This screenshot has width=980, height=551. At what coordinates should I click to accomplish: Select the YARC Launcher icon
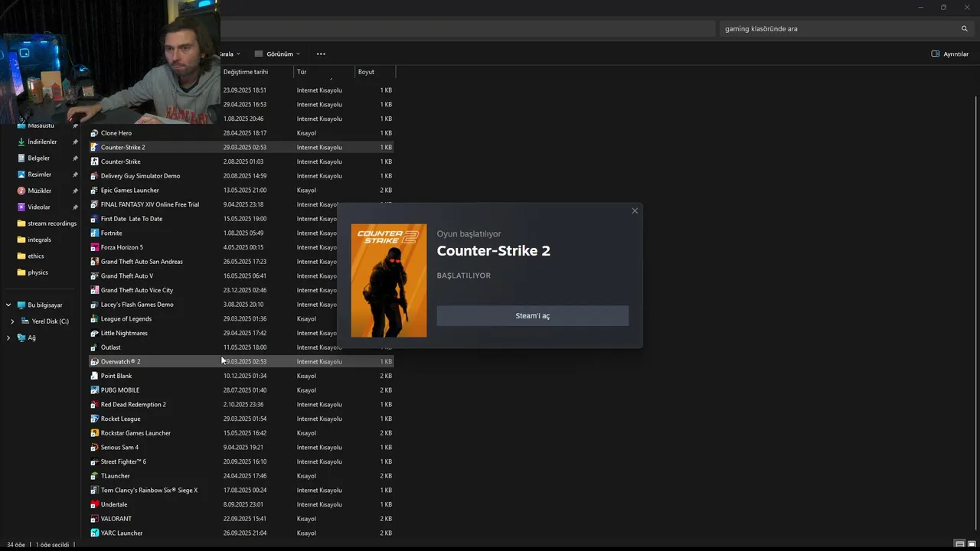[x=94, y=533]
